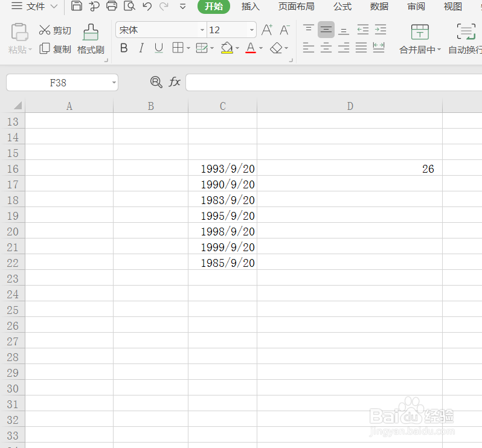Select the Format Painter 格式刷
The width and height of the screenshot is (482, 448).
[91, 39]
